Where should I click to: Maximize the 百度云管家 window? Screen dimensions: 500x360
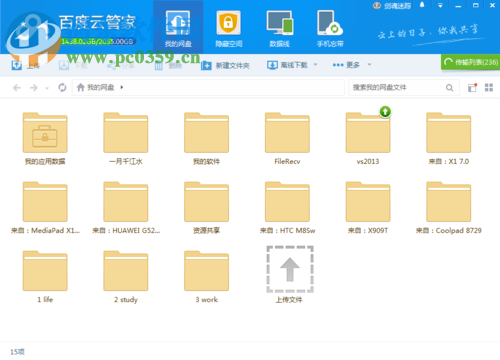point(475,5)
